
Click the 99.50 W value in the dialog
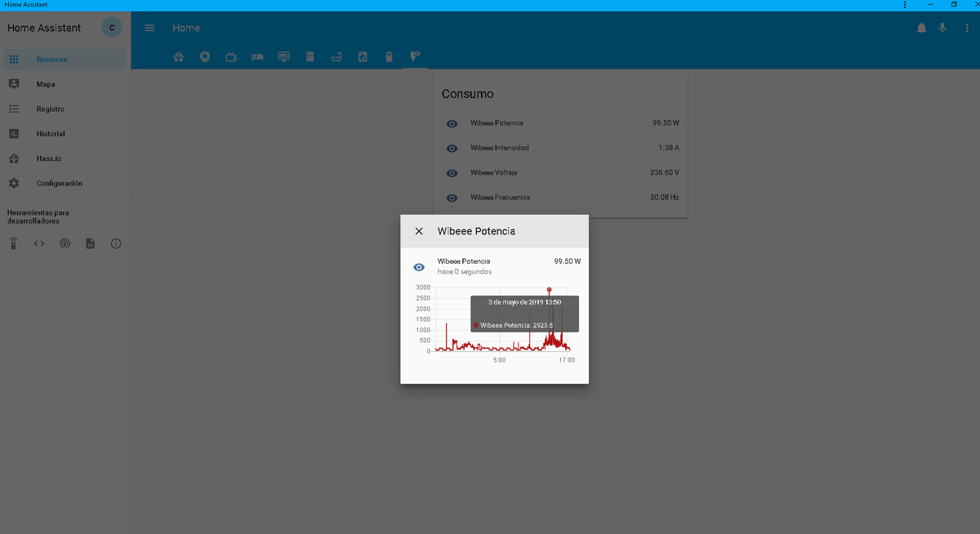pos(567,261)
